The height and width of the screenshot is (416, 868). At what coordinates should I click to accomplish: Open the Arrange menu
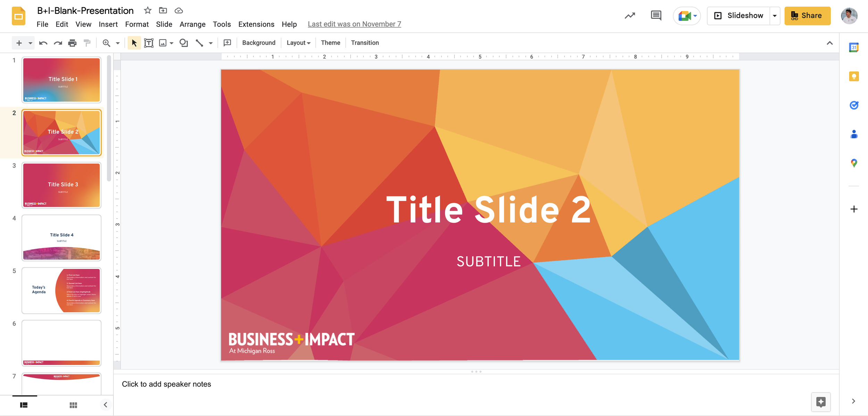click(192, 24)
